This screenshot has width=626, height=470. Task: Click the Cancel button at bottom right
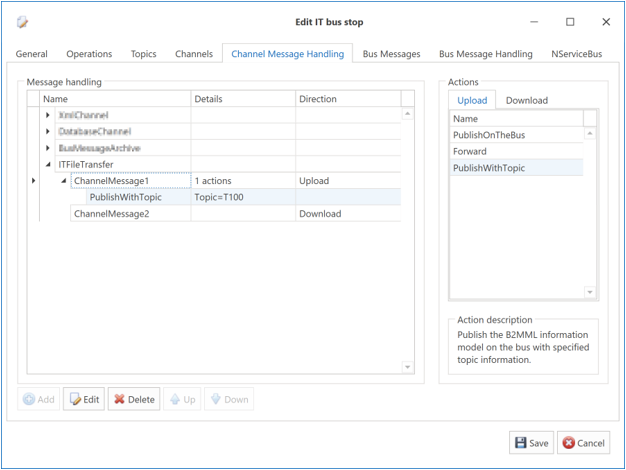(582, 443)
